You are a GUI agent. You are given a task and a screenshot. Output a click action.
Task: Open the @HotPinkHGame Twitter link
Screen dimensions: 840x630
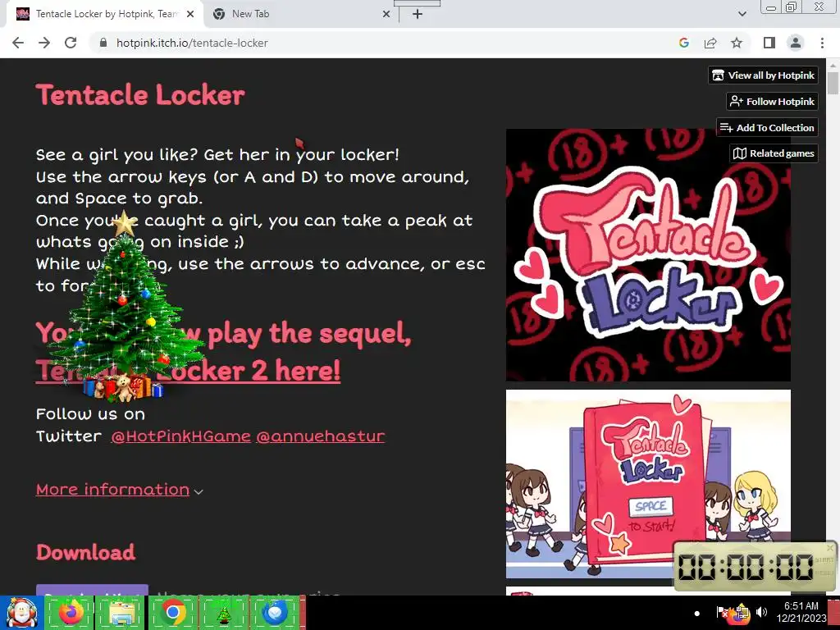(181, 436)
